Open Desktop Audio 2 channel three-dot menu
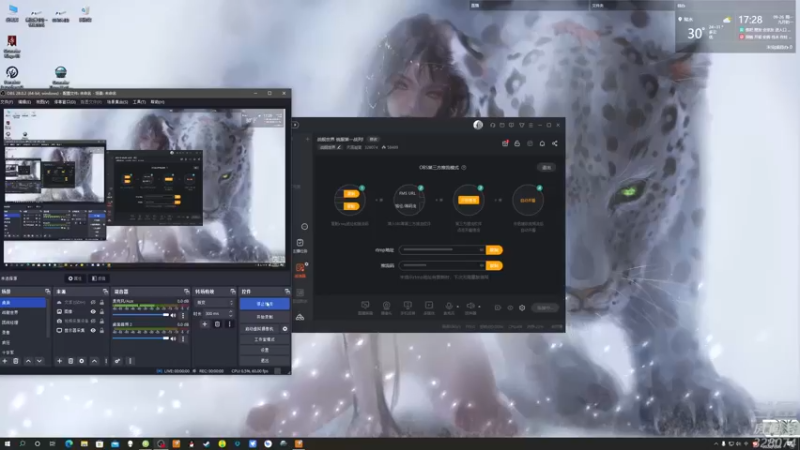This screenshot has width=800, height=450. [x=183, y=338]
